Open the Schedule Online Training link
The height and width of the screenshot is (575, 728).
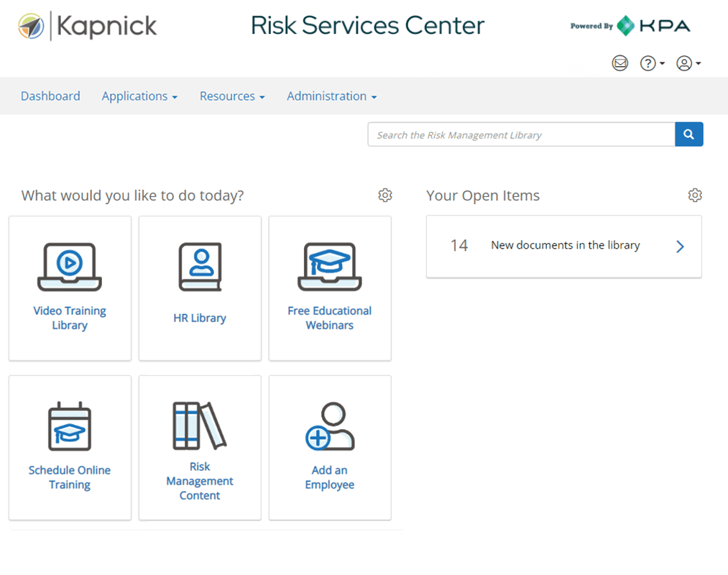click(x=70, y=477)
